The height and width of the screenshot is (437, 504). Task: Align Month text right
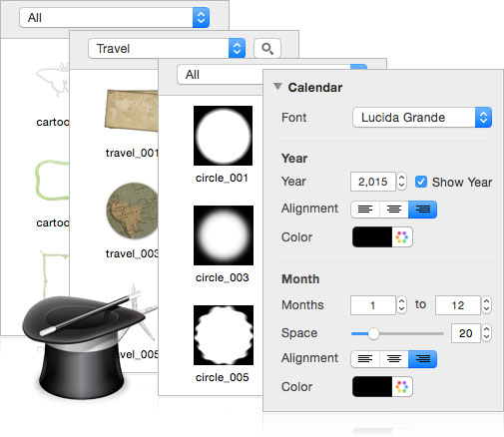[x=423, y=359]
